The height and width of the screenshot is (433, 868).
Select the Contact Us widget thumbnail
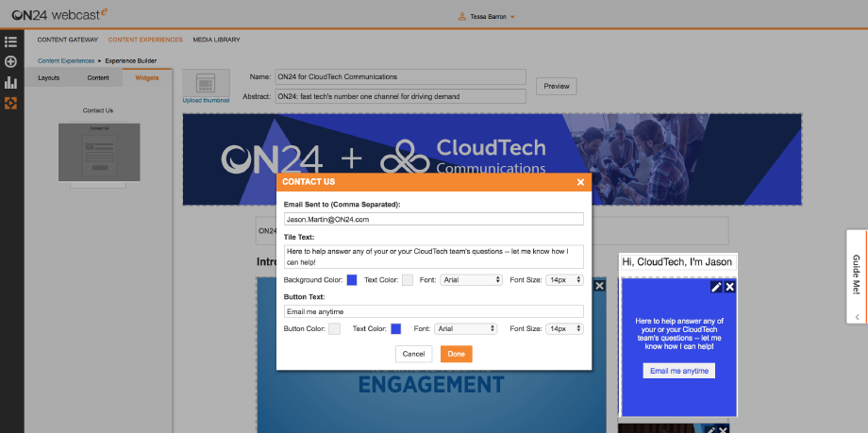99,153
